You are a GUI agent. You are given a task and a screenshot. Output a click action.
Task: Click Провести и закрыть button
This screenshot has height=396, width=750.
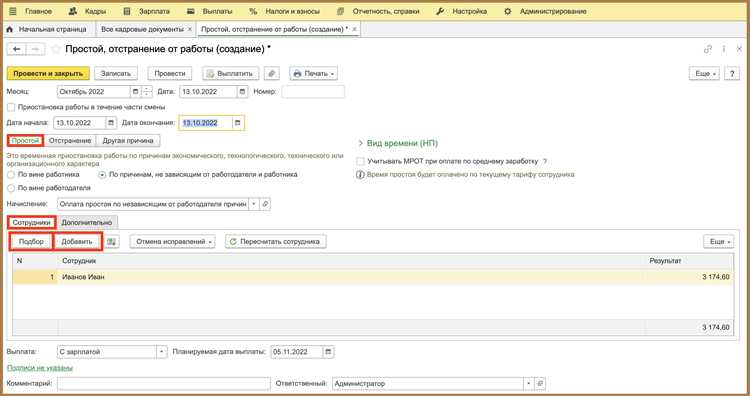48,73
